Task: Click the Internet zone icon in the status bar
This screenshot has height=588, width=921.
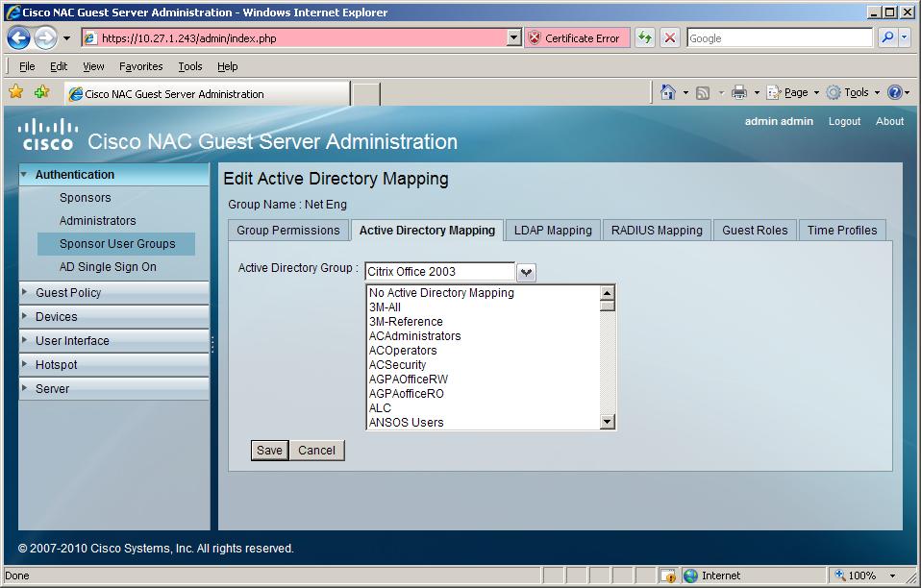Action: coord(691,576)
